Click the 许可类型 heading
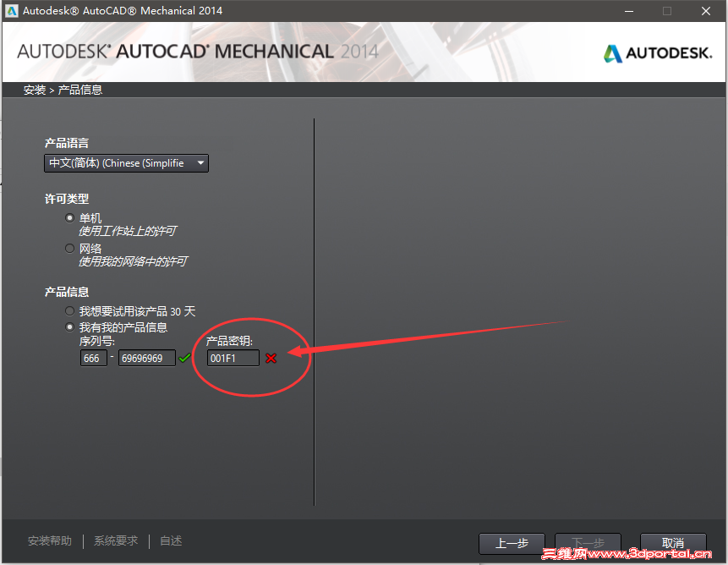Image resolution: width=728 pixels, height=565 pixels. point(67,199)
